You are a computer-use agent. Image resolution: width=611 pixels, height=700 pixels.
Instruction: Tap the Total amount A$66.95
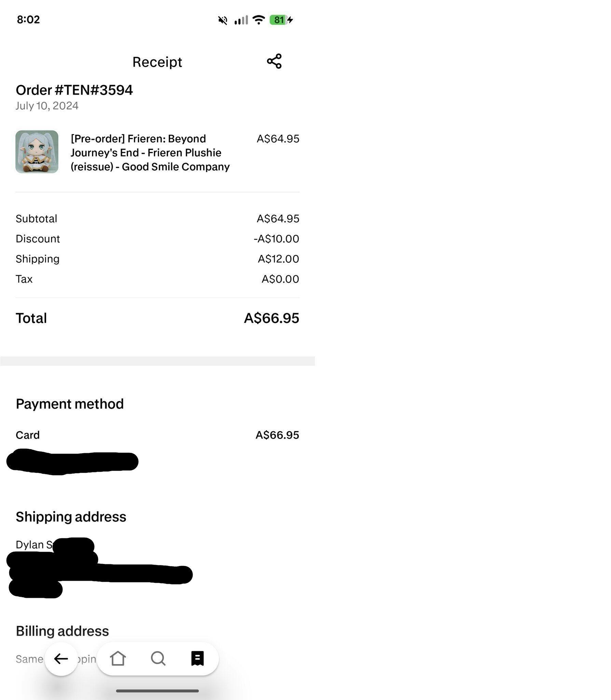click(x=271, y=318)
